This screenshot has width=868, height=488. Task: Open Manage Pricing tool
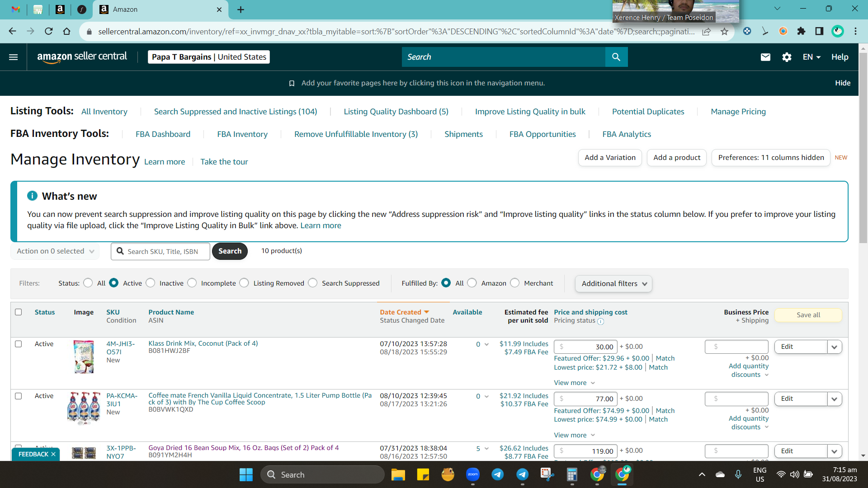738,112
